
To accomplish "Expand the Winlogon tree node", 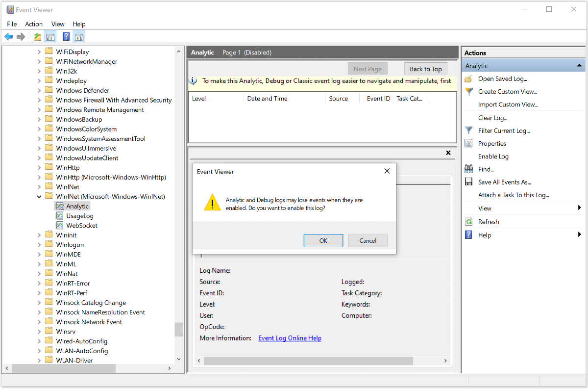I will click(39, 245).
